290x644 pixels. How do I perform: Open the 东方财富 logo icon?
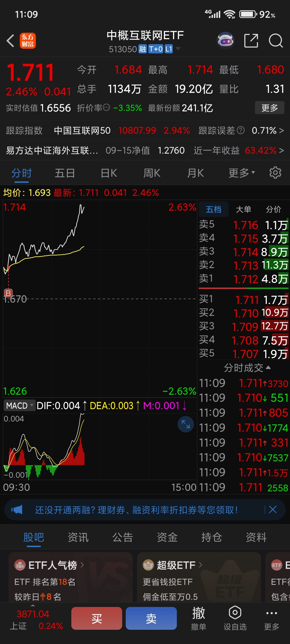[28, 41]
